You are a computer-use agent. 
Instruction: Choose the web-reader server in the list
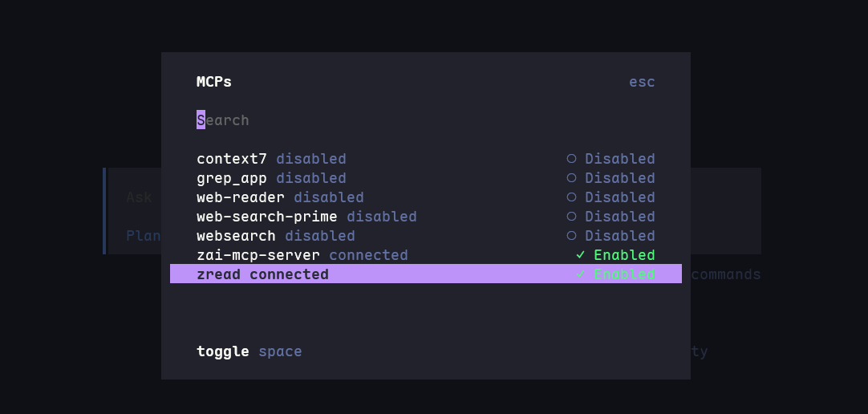pyautogui.click(x=426, y=197)
